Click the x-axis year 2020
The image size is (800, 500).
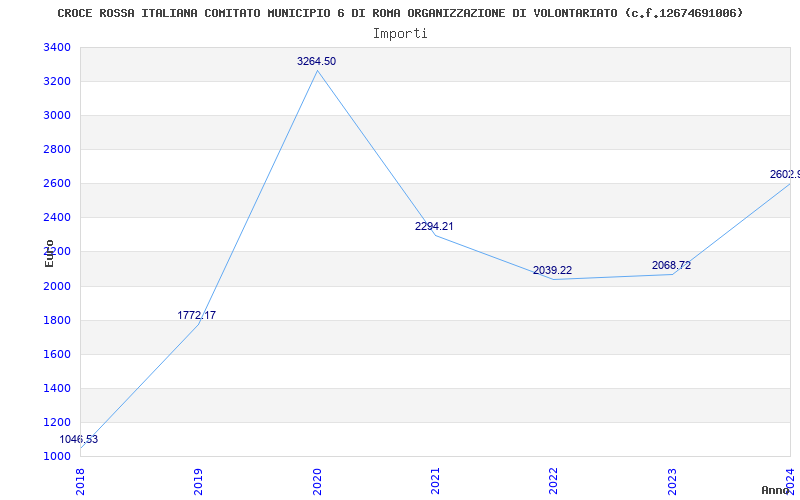[x=317, y=482]
